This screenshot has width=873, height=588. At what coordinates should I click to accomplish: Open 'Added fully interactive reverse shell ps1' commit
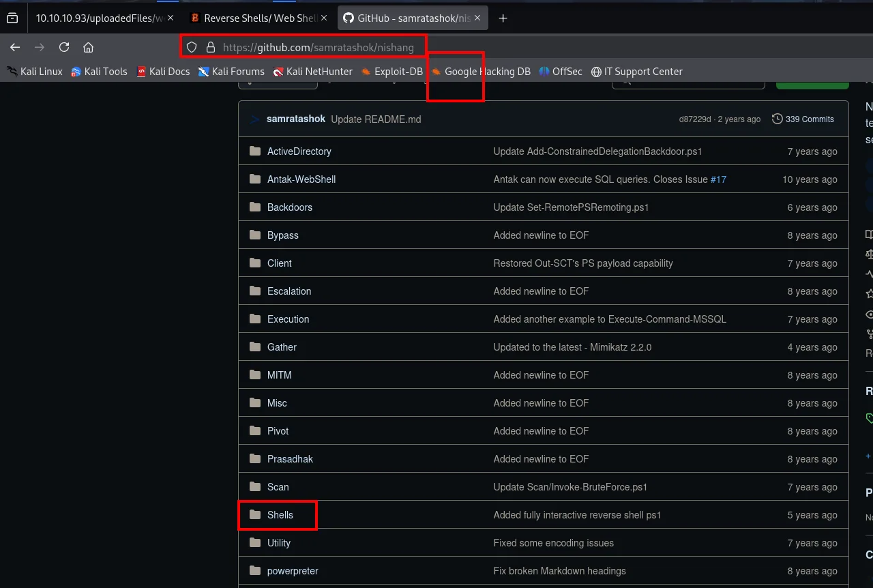[577, 515]
